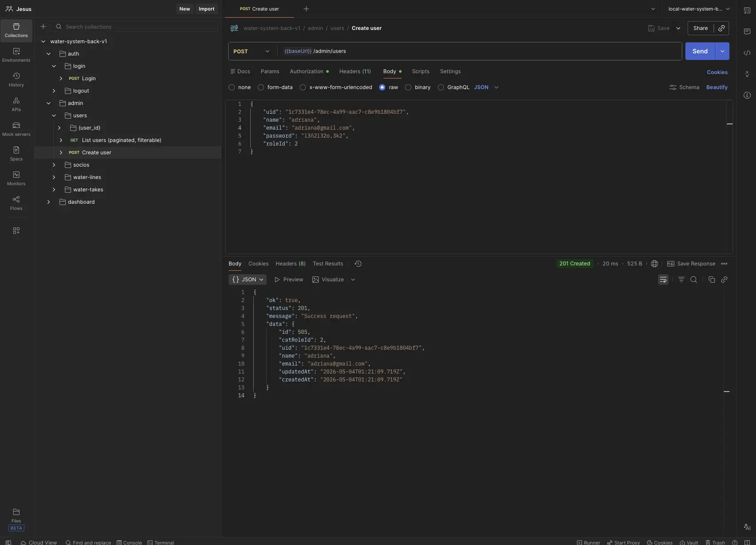Expand the dashboard folder
Screen dimensions: 756x545
[49, 202]
